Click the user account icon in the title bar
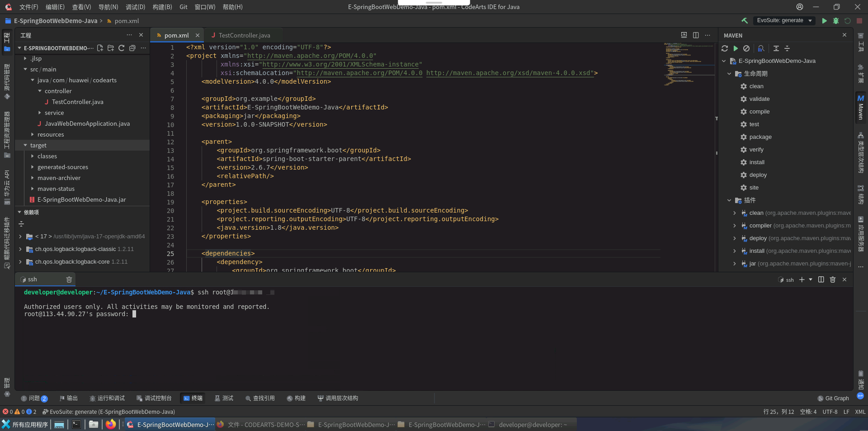868x431 pixels. tap(800, 7)
